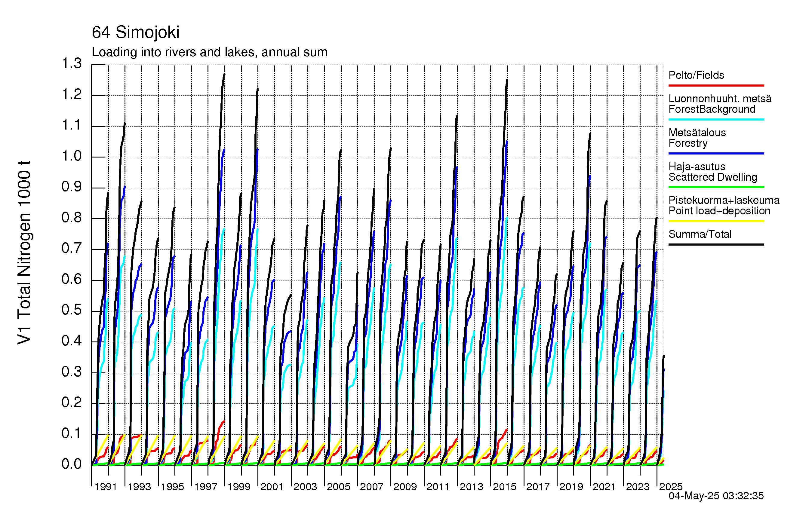Click the x-axis year 2009

coord(405,487)
